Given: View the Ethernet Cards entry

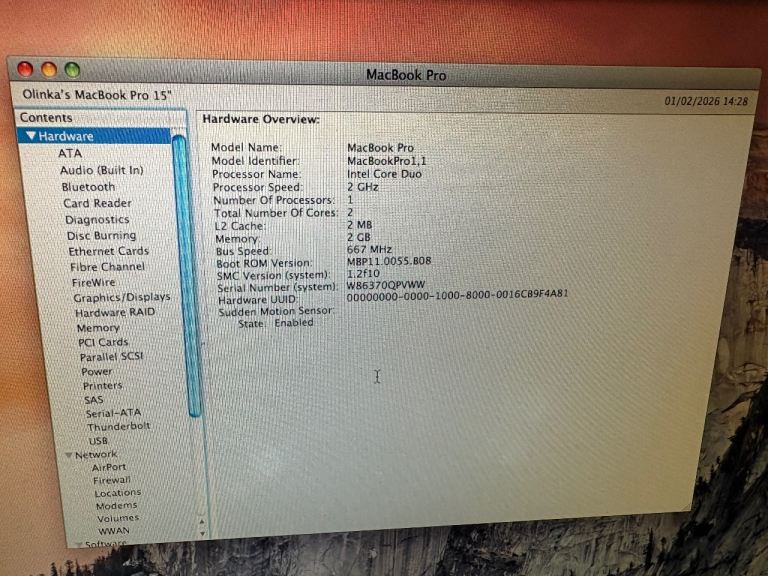Looking at the screenshot, I should 108,251.
